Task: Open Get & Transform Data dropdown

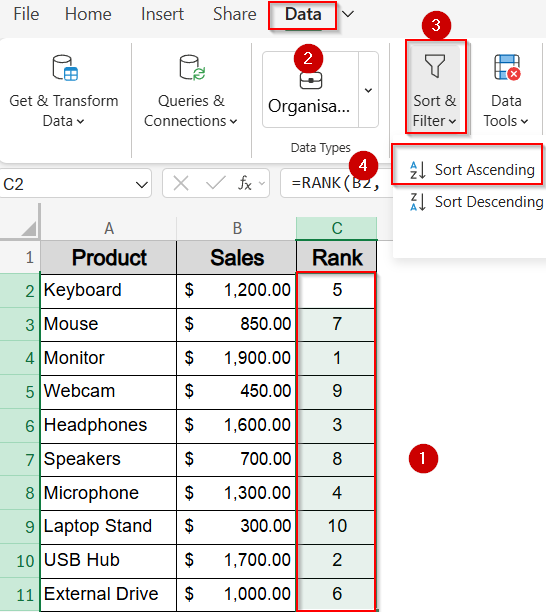Action: click(64, 92)
